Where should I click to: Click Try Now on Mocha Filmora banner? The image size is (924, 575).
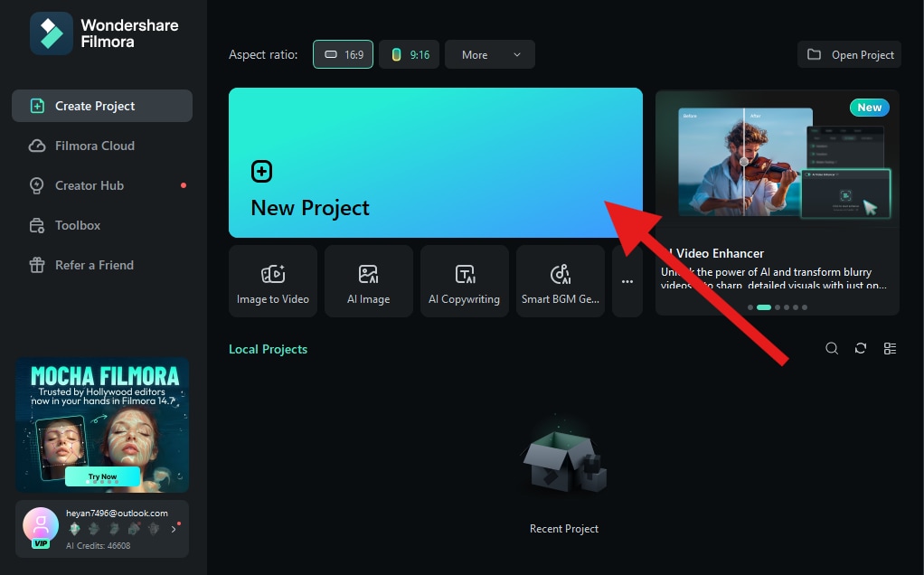coord(102,476)
